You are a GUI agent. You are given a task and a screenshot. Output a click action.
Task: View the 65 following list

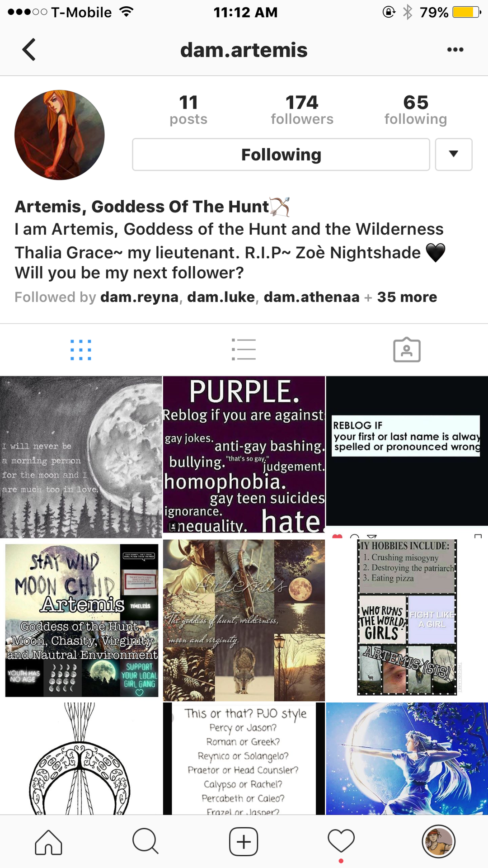click(416, 109)
